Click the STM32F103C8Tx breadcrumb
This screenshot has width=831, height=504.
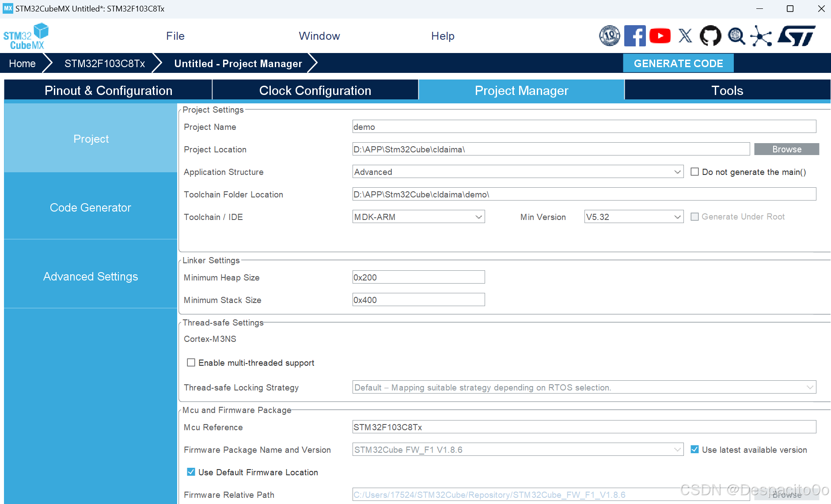(x=105, y=64)
